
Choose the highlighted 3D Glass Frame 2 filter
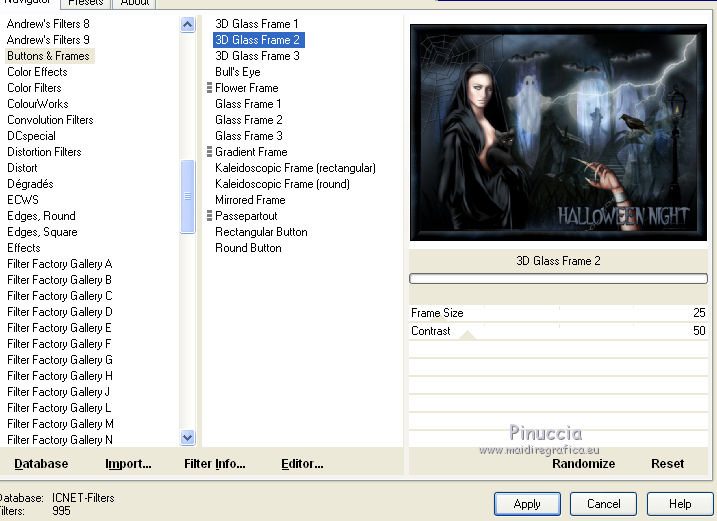coord(258,40)
